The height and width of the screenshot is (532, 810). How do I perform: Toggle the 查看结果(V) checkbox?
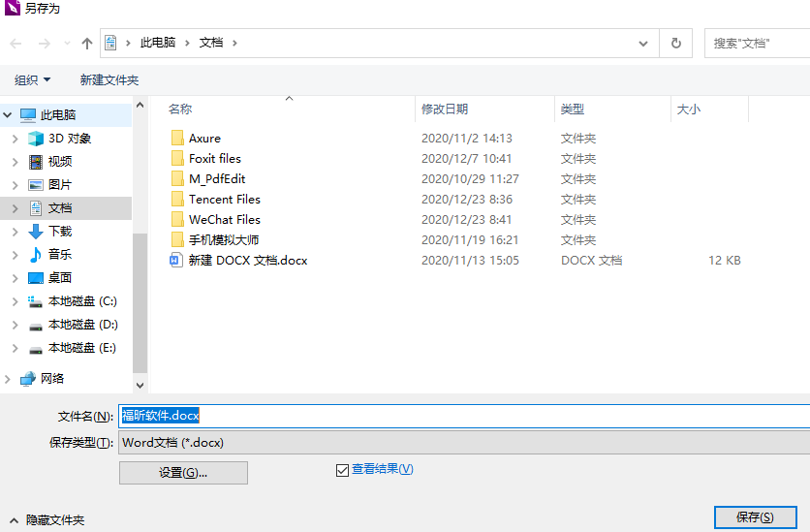coord(342,470)
